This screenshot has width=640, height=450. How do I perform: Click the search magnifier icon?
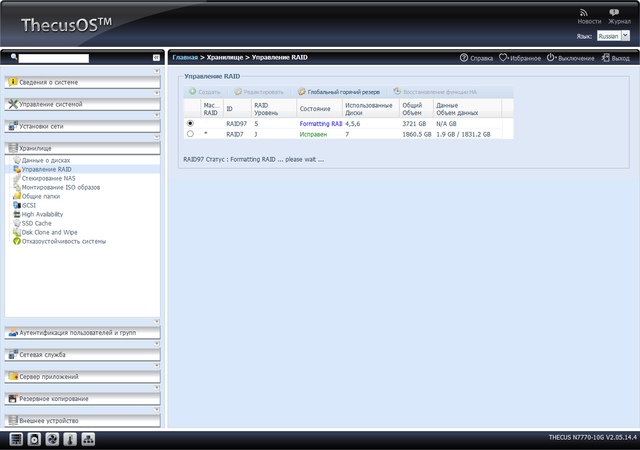pyautogui.click(x=13, y=57)
